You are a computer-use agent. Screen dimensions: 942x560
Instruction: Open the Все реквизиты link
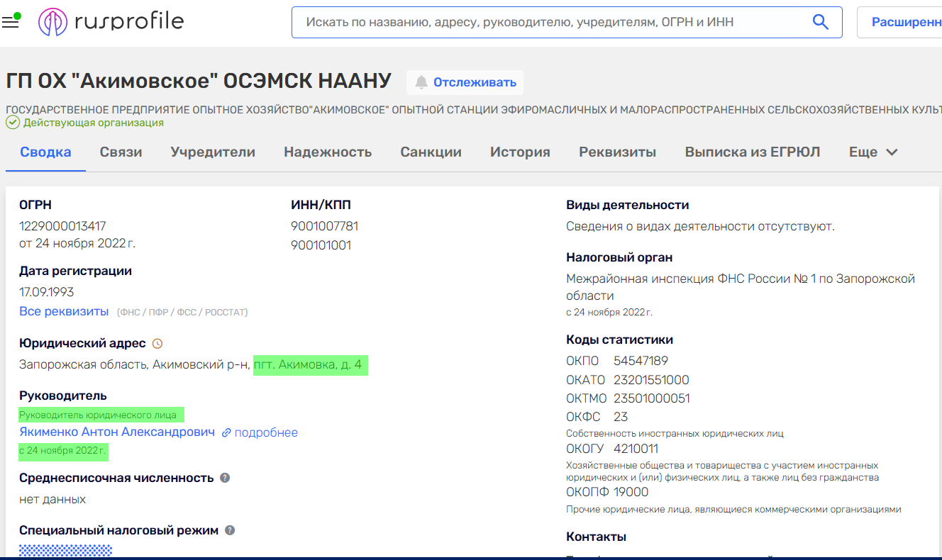(64, 311)
